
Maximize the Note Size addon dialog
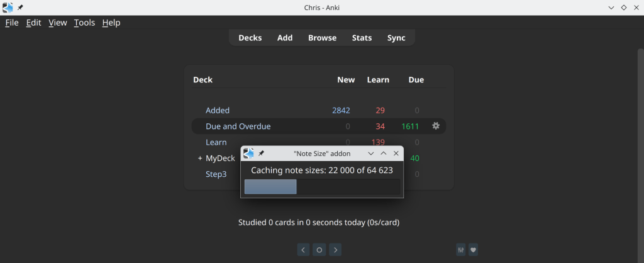pos(384,154)
